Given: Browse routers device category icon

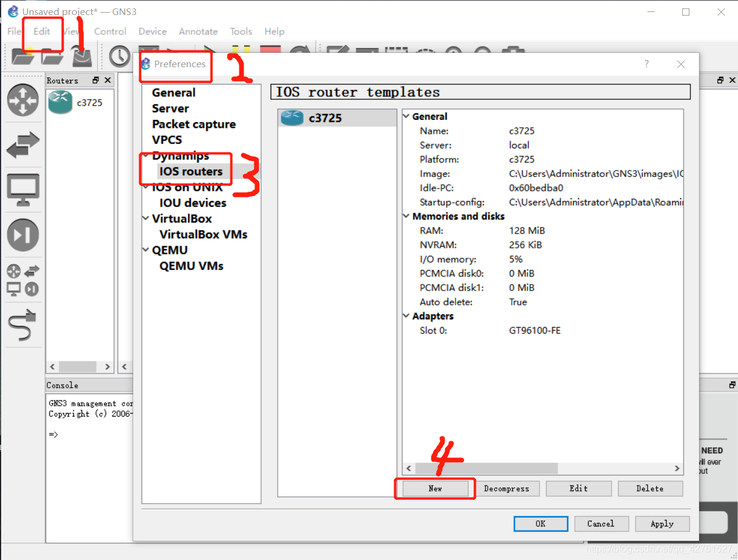Looking at the screenshot, I should tap(23, 100).
